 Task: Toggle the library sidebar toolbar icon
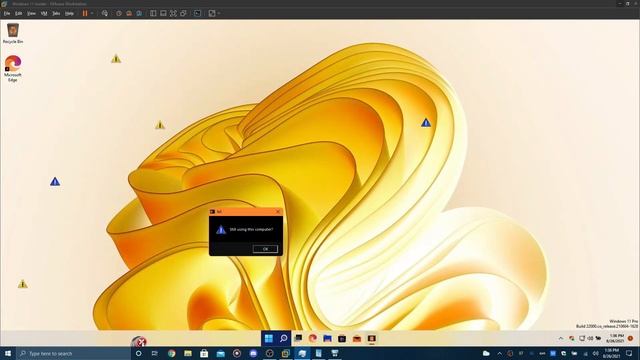click(153, 13)
